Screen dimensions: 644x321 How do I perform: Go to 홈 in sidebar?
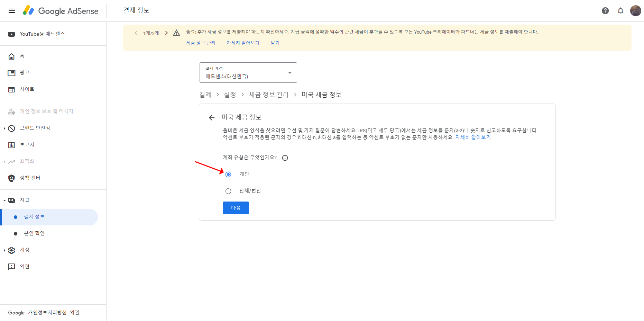[x=22, y=56]
